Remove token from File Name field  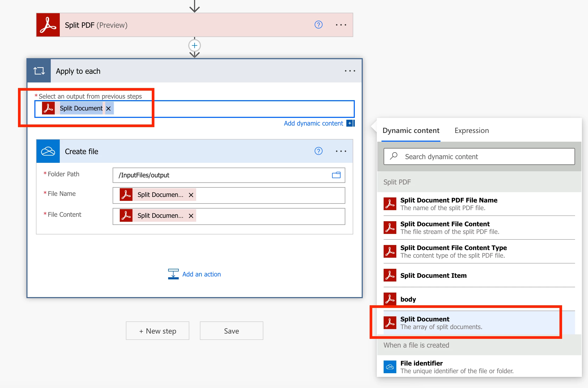click(x=191, y=195)
